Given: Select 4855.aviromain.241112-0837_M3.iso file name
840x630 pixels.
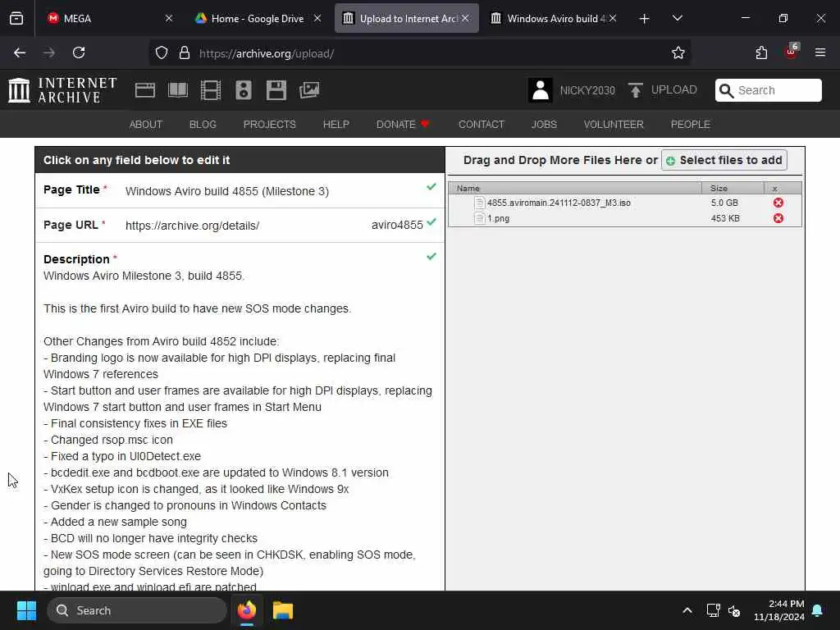Looking at the screenshot, I should pyautogui.click(x=559, y=203).
